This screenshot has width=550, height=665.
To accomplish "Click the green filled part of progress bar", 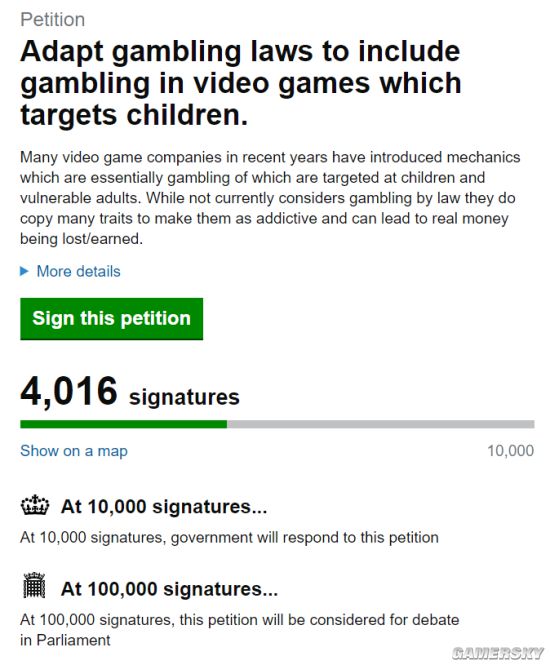I will point(123,424).
